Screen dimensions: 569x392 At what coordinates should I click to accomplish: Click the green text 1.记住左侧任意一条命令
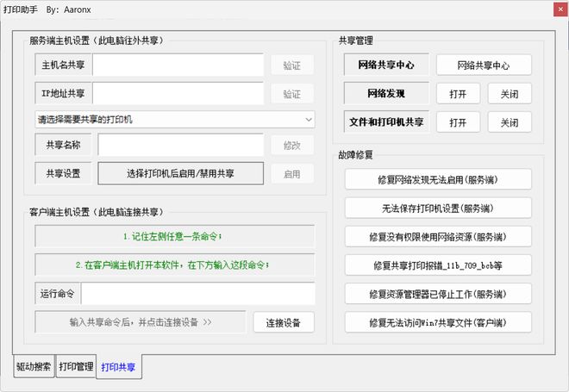click(172, 236)
